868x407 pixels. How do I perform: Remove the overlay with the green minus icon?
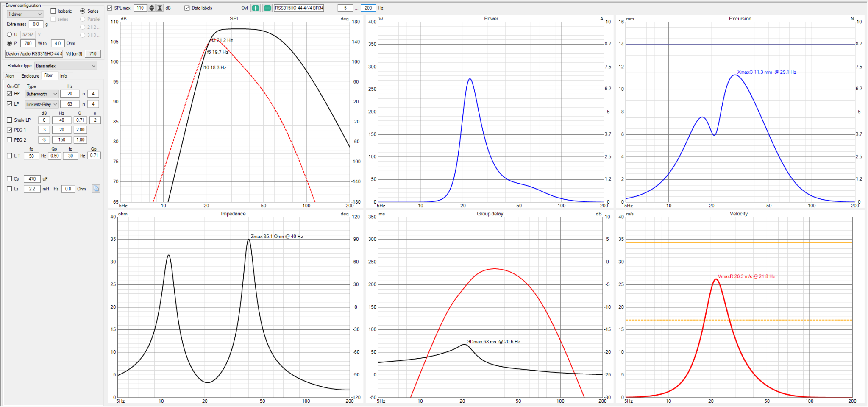click(x=267, y=8)
